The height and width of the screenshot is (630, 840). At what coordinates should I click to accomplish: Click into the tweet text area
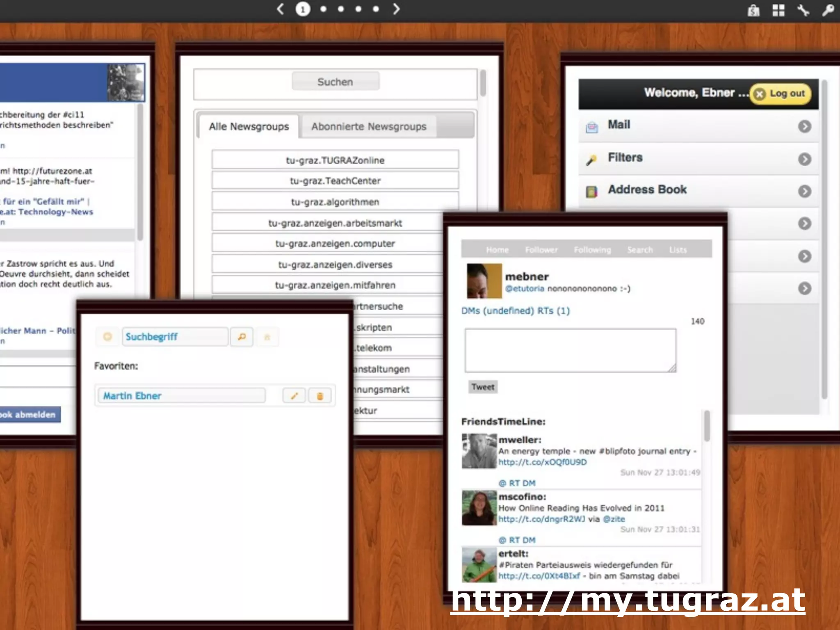coord(570,350)
